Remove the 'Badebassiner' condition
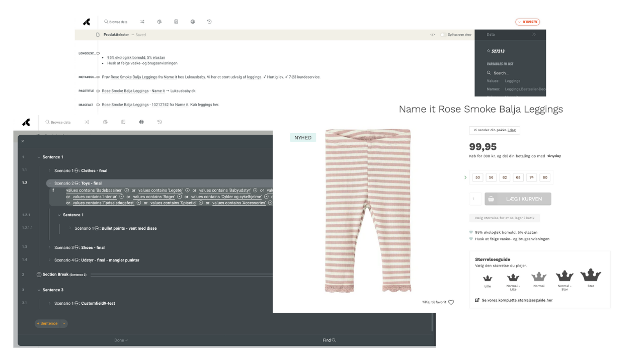 pyautogui.click(x=127, y=191)
